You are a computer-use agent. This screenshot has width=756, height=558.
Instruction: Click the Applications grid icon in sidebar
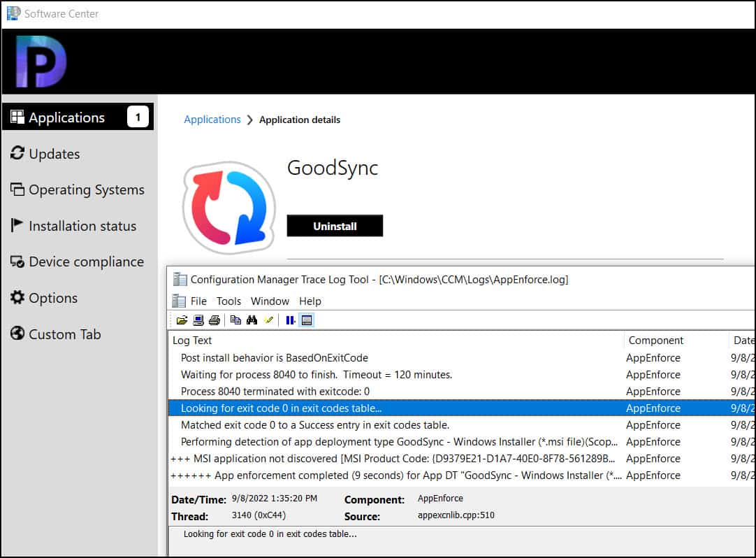point(17,117)
